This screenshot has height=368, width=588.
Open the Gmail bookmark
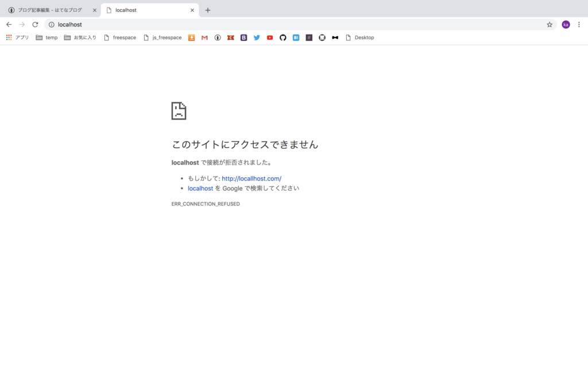[204, 37]
